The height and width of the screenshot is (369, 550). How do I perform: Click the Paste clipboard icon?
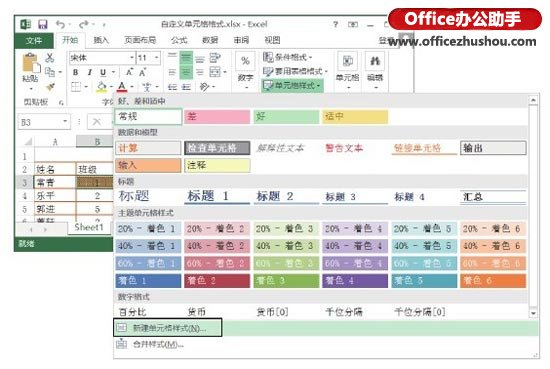click(31, 64)
